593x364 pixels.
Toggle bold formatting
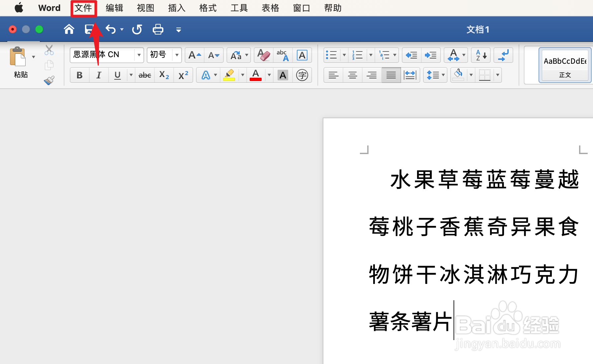click(79, 75)
